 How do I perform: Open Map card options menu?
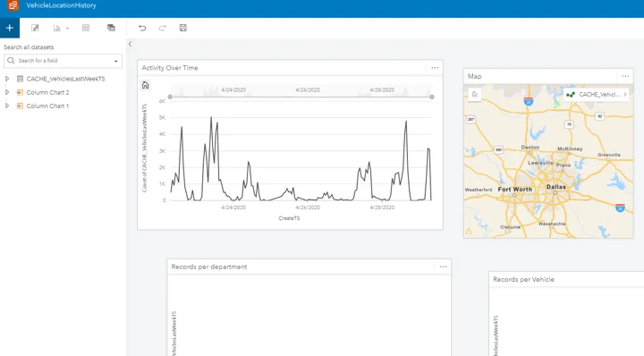pos(625,76)
